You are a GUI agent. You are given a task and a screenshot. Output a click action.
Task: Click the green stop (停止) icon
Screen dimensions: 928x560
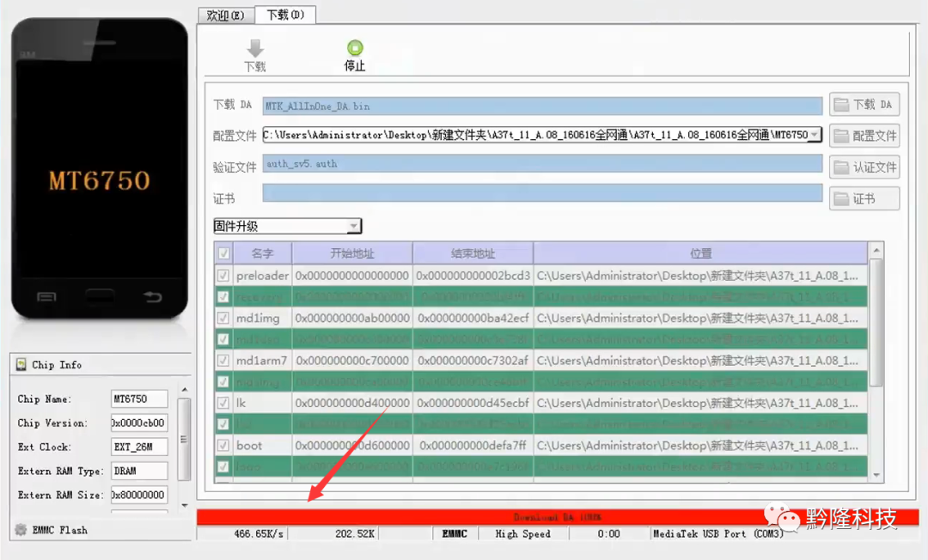pyautogui.click(x=355, y=48)
